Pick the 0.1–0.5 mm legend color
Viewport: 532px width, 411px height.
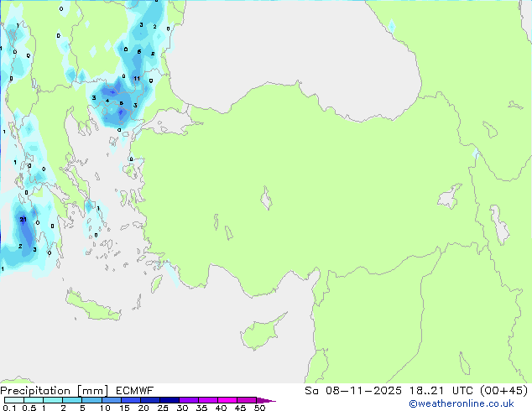pos(14,400)
